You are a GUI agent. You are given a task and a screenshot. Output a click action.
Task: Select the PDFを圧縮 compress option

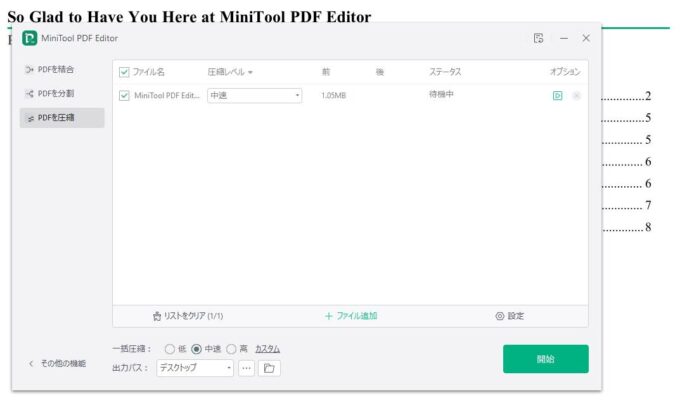(62, 118)
